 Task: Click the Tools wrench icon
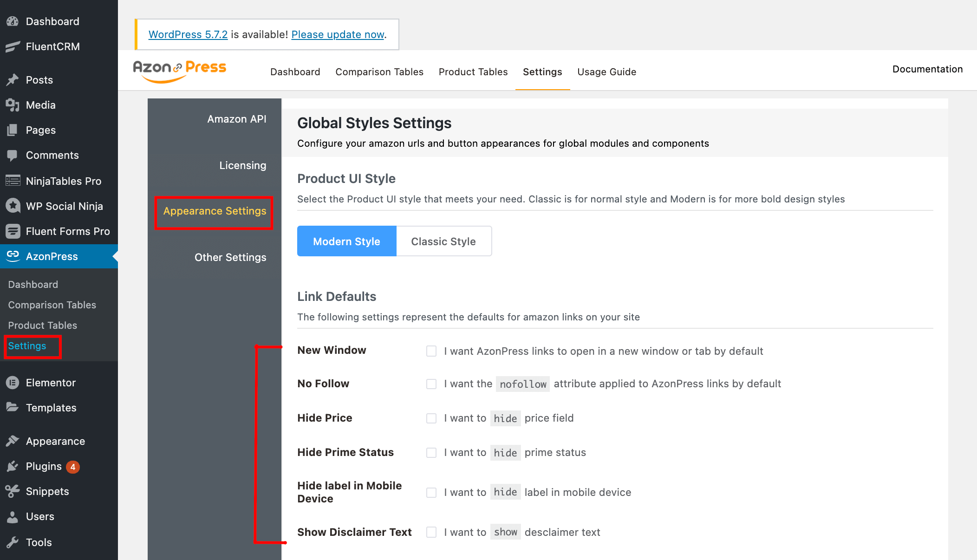[13, 542]
